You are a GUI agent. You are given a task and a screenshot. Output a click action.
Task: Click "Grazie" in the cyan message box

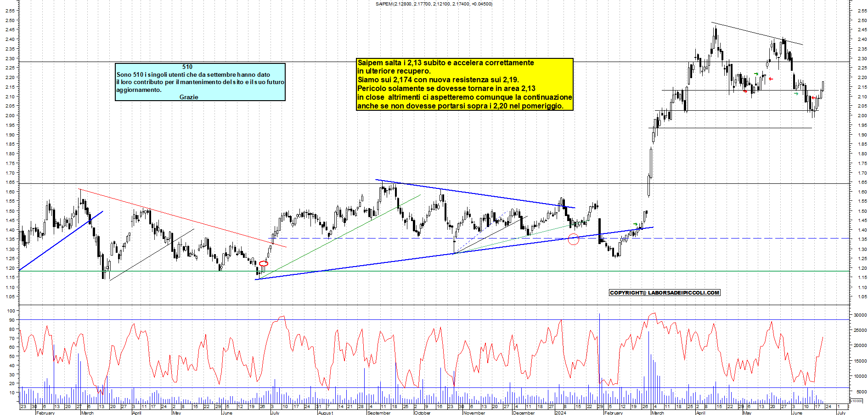[x=189, y=97]
